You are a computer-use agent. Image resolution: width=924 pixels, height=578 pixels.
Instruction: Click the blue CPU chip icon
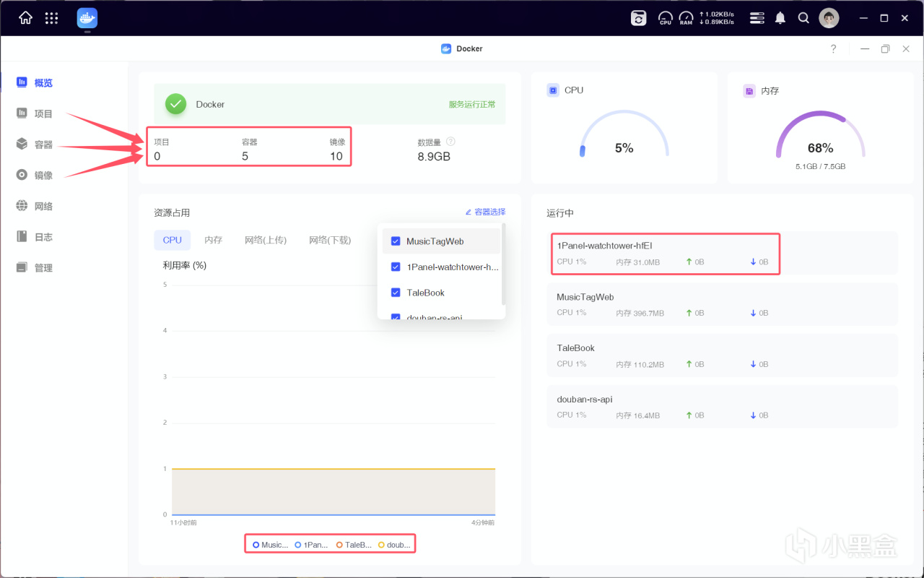[x=553, y=90]
